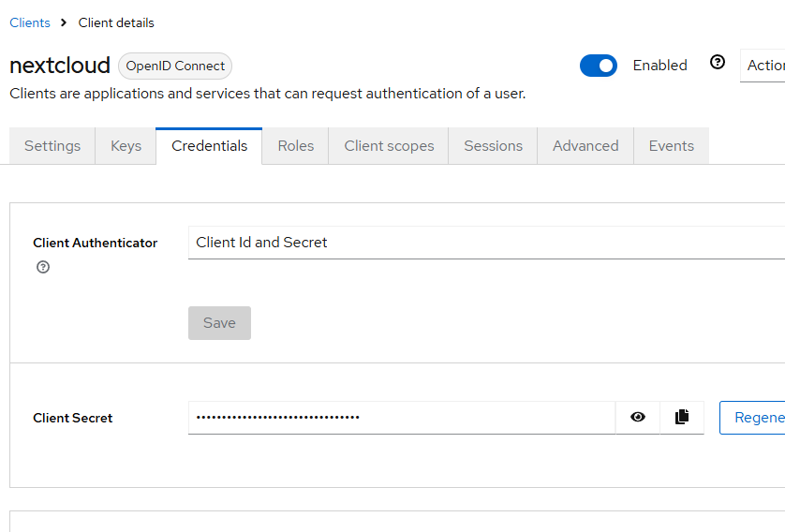Copy the client secret to clipboard
The height and width of the screenshot is (532, 785).
[x=682, y=418]
